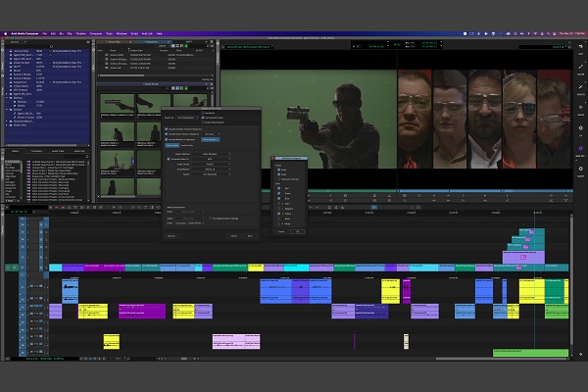Viewport: 588px width, 392px height.
Task: Open the Raster dropdown
Action: [x=211, y=174]
